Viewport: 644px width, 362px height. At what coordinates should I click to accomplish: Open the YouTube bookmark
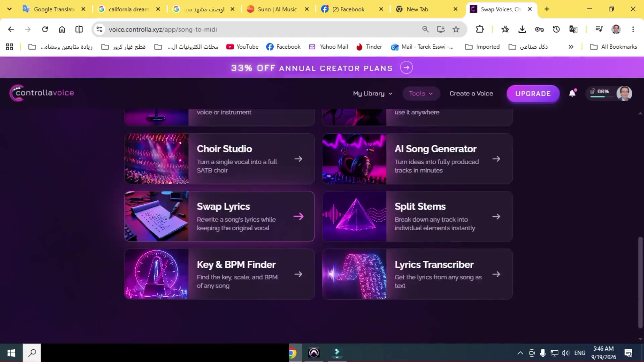tap(242, 47)
